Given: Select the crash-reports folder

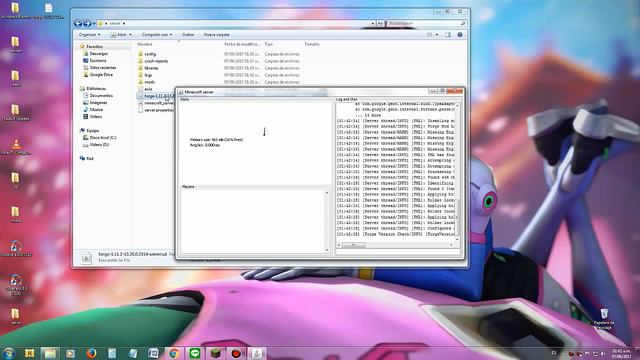Looking at the screenshot, I should pyautogui.click(x=156, y=61).
